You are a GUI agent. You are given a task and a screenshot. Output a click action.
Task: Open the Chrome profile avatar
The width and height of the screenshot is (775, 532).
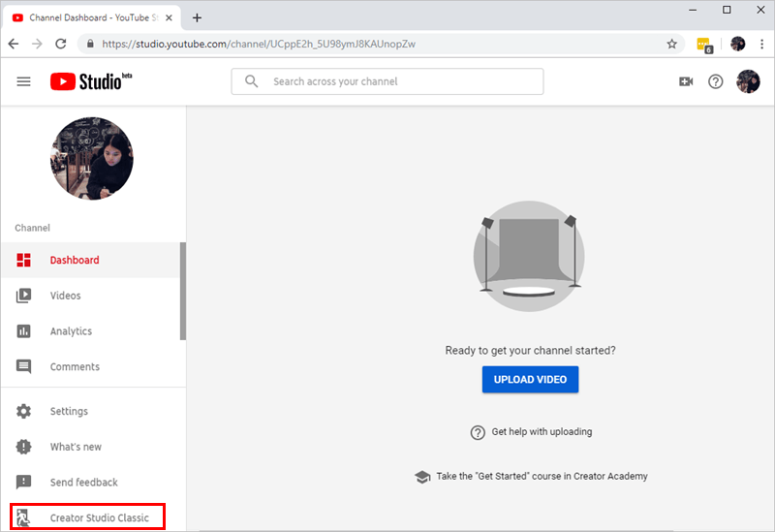point(738,44)
